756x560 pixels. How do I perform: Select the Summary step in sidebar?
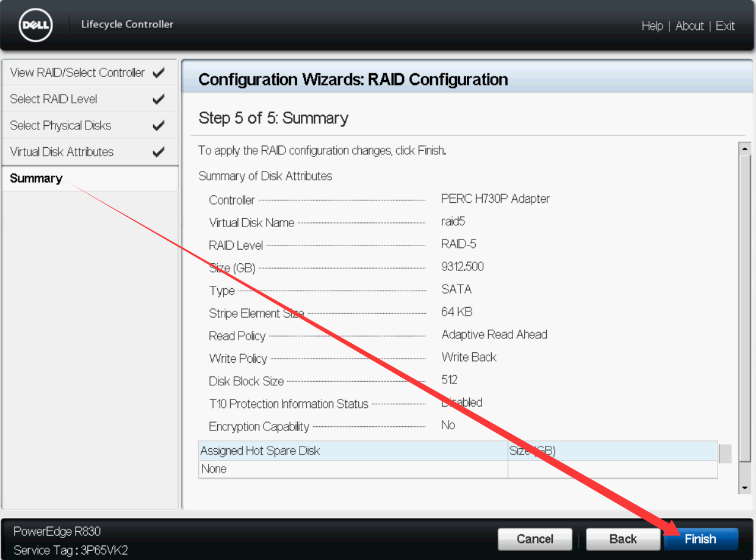point(36,178)
